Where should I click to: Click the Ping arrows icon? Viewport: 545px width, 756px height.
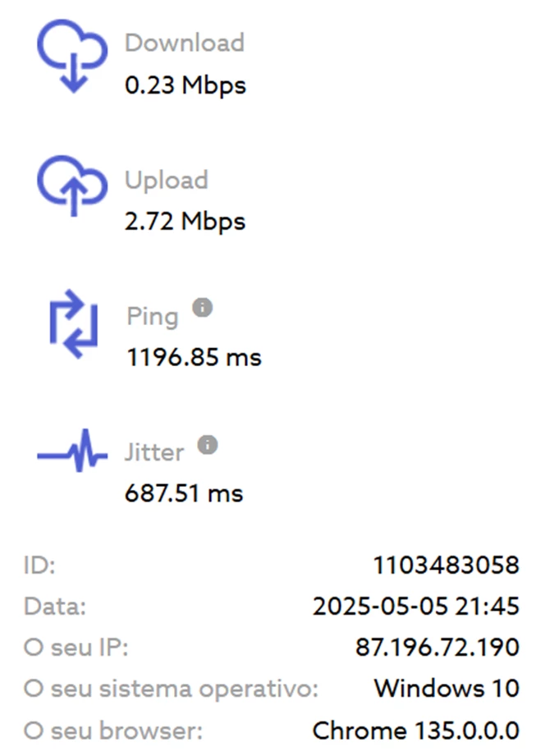point(73,323)
